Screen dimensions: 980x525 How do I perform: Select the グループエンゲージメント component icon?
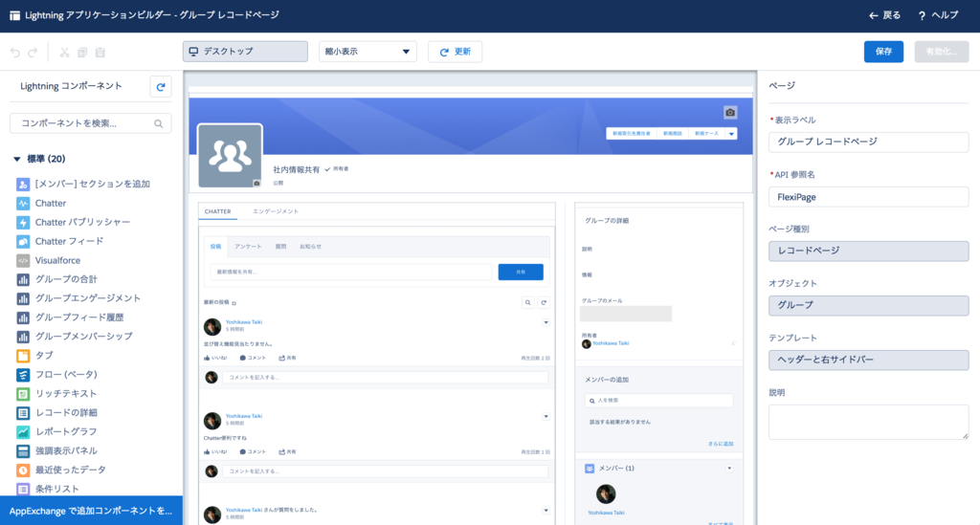[x=23, y=298]
